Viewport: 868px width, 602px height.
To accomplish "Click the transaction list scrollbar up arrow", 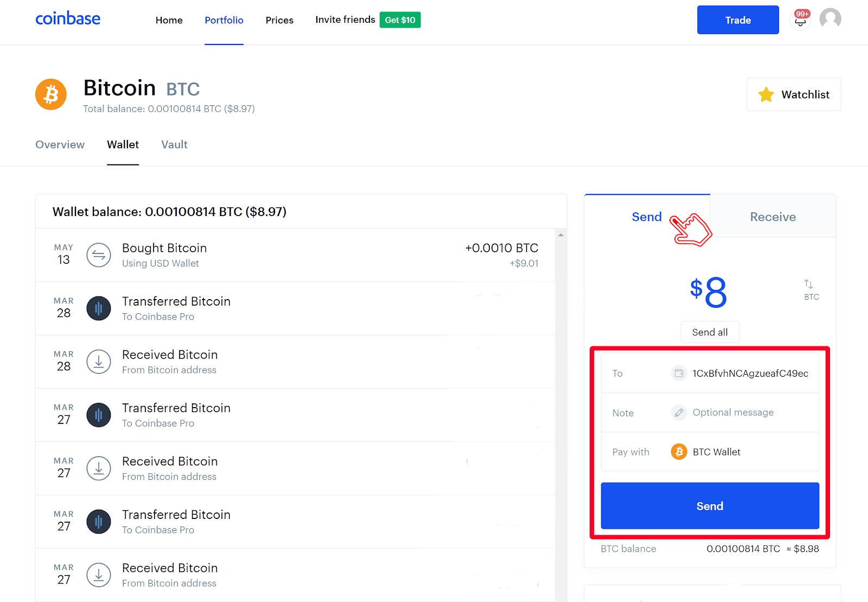I will point(561,235).
